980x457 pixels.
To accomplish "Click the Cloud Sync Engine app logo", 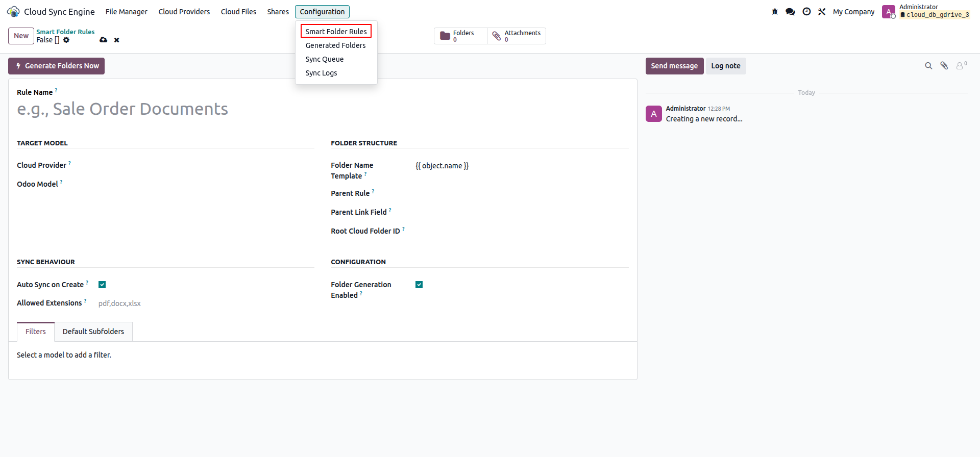I will coord(13,12).
